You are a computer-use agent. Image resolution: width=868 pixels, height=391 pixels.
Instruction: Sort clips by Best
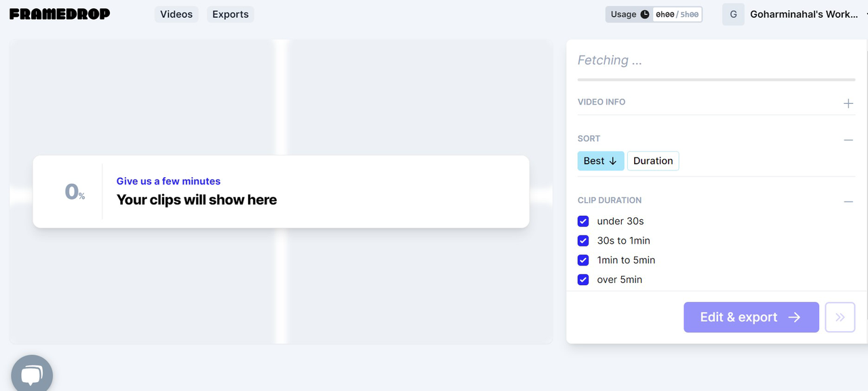tap(600, 161)
